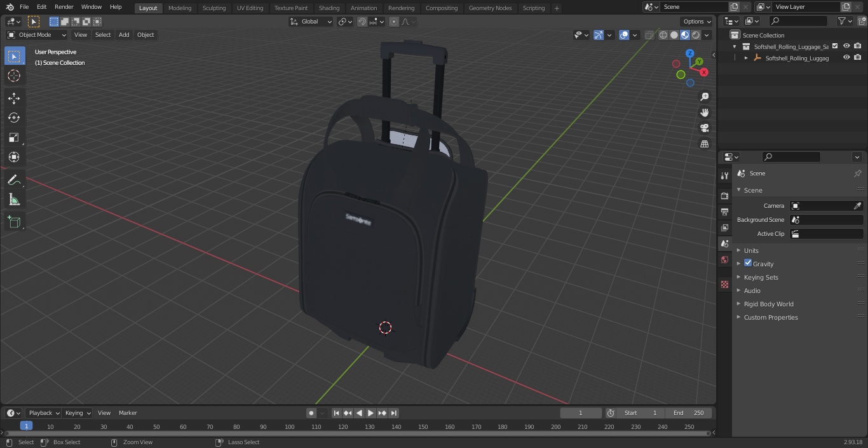This screenshot has height=448, width=868.
Task: Open the View Layer properties tab
Action: coord(724,227)
